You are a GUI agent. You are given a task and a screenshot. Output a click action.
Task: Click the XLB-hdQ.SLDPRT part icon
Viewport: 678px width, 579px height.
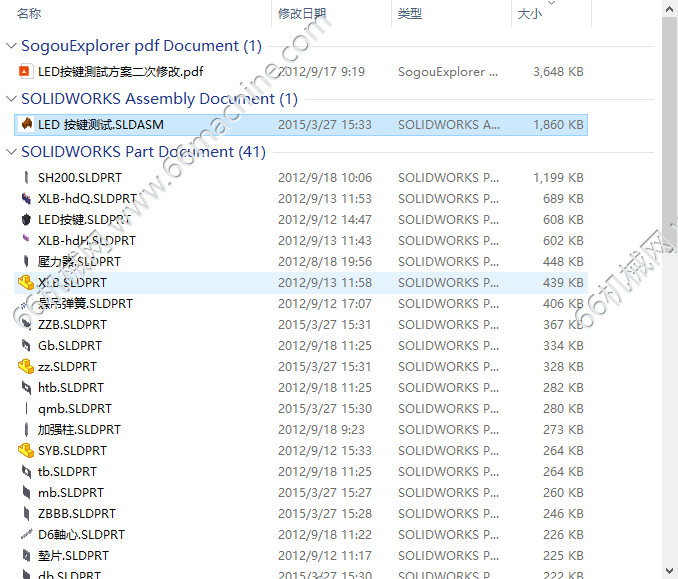[x=26, y=198]
